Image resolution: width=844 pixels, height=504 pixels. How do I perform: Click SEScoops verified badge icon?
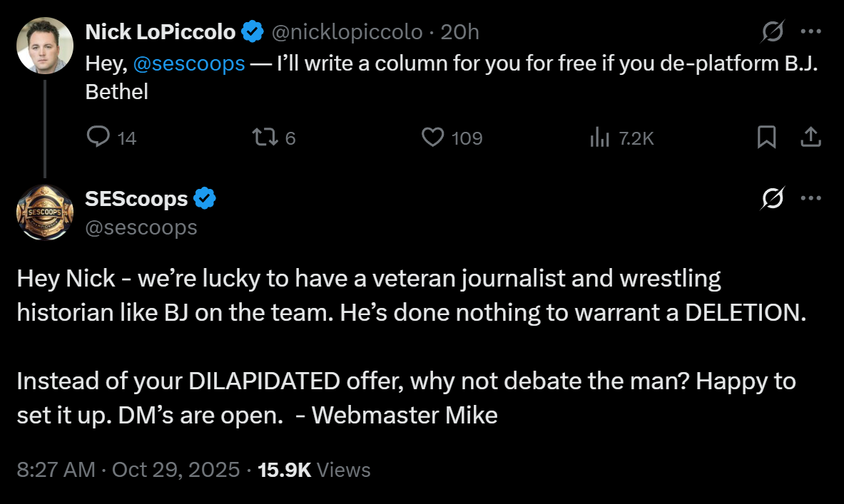pyautogui.click(x=205, y=199)
